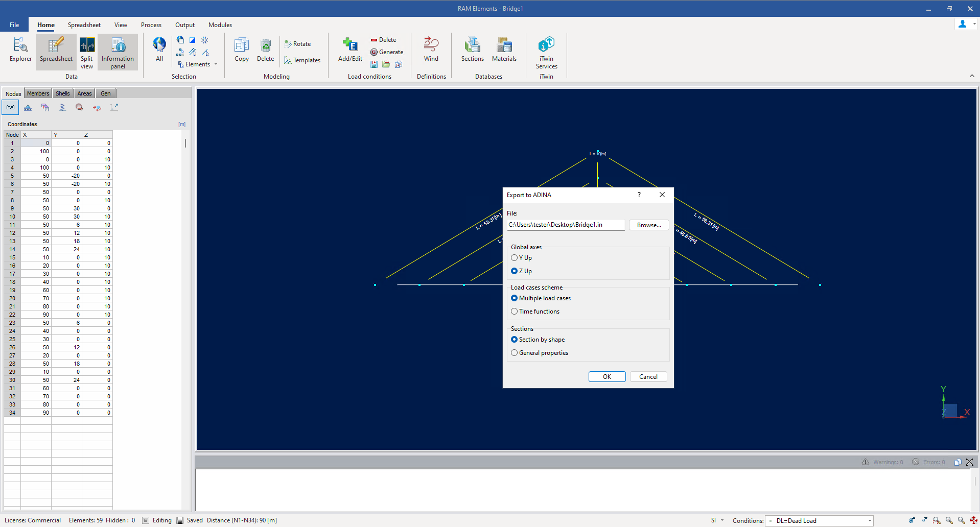Image resolution: width=980 pixels, height=527 pixels.
Task: Click the coordinates units [m] link
Action: 182,124
